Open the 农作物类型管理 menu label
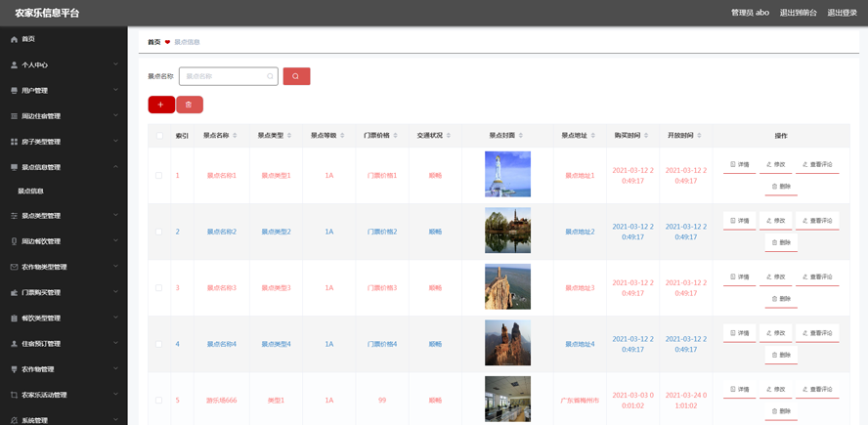 (x=44, y=267)
